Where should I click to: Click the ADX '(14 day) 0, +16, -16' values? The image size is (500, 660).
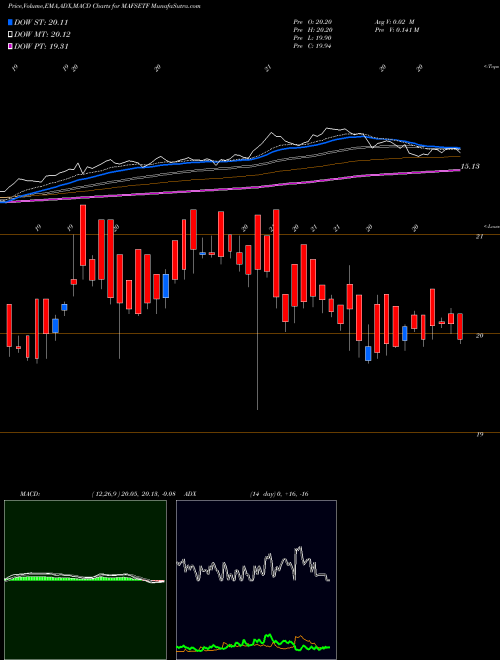click(279, 494)
